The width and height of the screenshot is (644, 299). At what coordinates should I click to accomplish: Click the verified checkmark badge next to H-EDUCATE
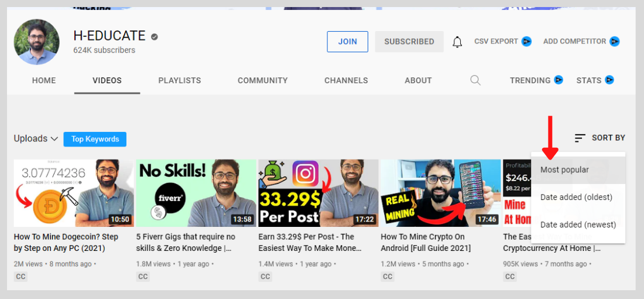(155, 36)
